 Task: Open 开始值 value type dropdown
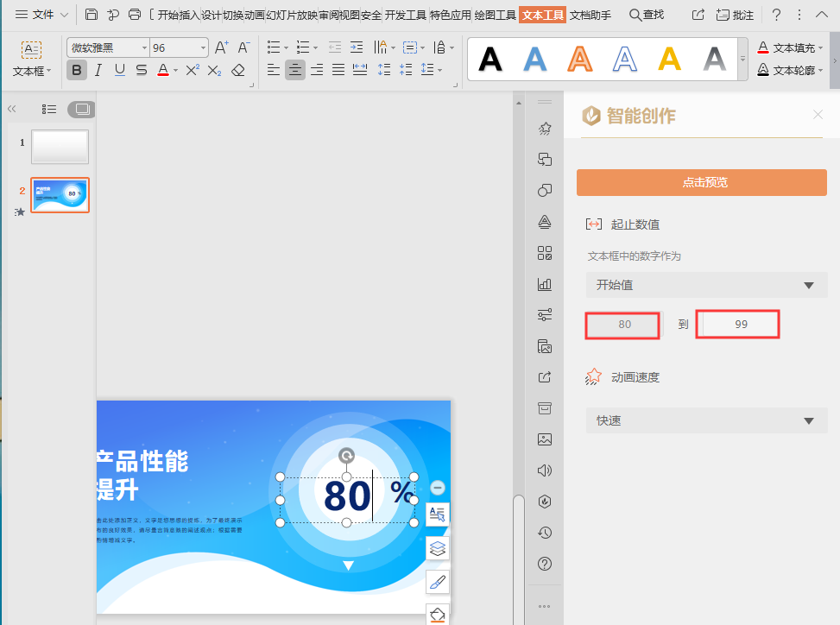pyautogui.click(x=706, y=285)
